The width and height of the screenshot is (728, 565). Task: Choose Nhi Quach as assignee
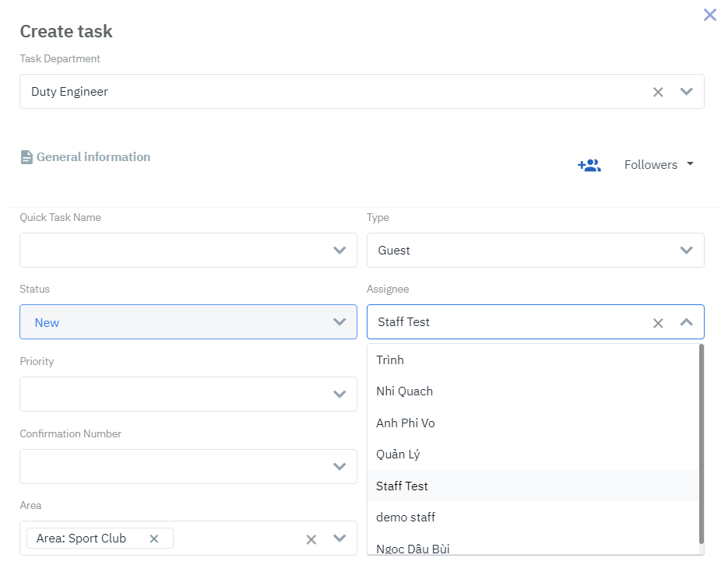[x=404, y=391]
